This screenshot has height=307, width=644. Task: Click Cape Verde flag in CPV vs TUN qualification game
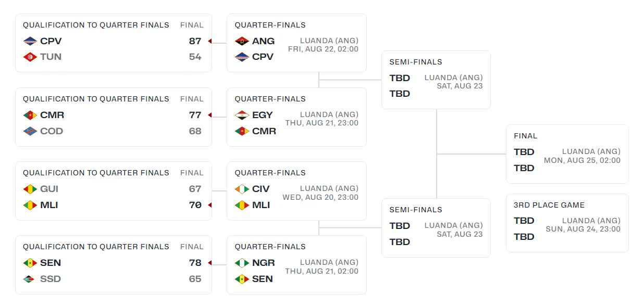point(30,41)
